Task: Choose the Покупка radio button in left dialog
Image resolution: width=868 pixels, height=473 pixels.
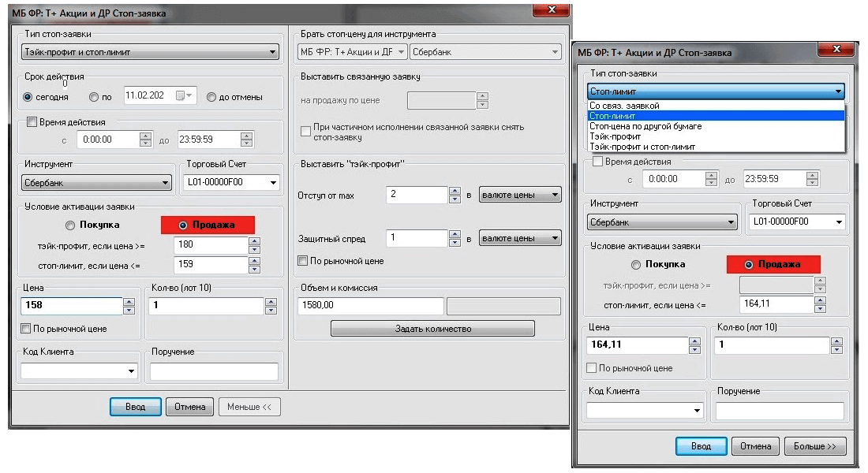Action: 70,225
